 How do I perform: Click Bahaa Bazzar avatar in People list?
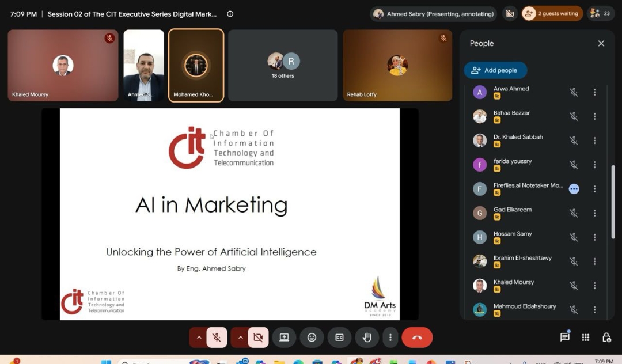point(480,116)
